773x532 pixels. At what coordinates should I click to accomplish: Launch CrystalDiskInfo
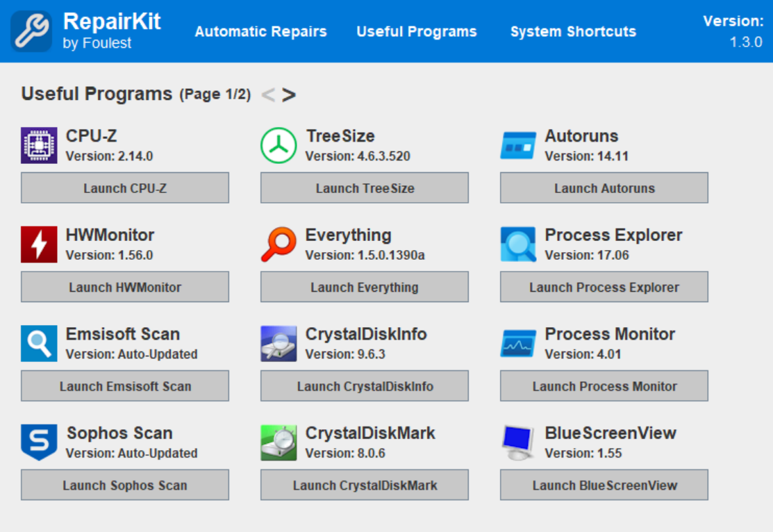point(365,386)
